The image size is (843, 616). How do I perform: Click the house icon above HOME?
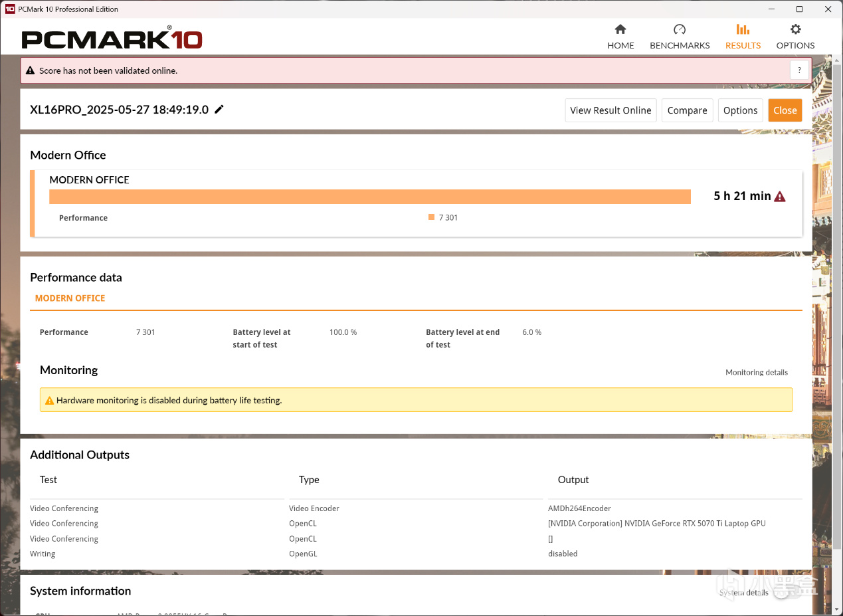coord(620,29)
